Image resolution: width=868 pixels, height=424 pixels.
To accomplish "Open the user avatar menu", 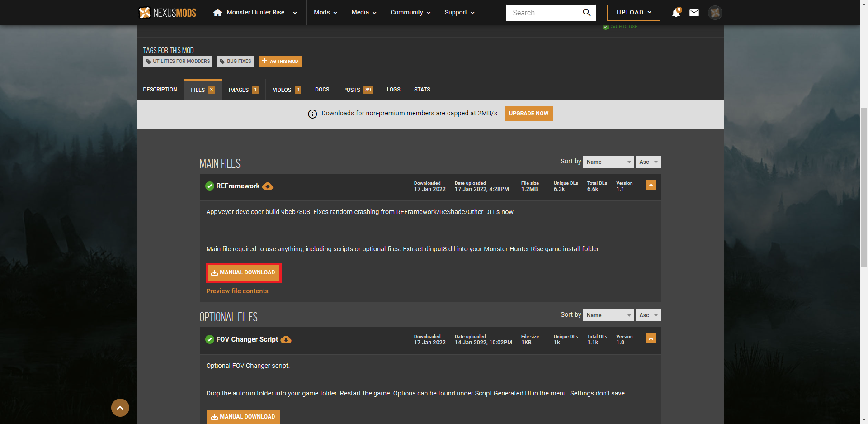I will click(715, 13).
